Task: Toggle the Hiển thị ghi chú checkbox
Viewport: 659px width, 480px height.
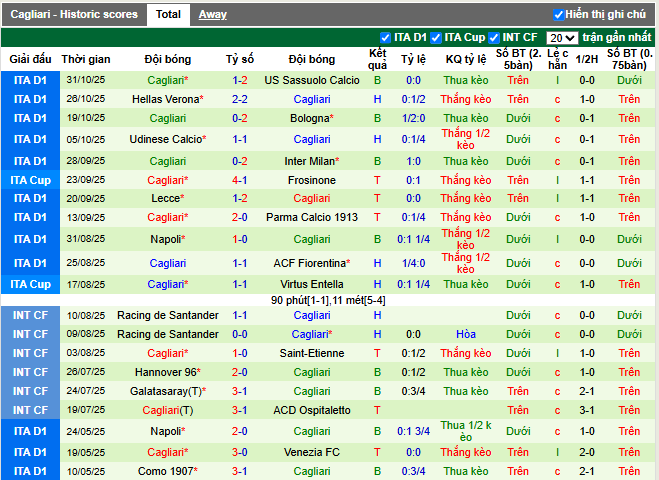Action: [559, 15]
